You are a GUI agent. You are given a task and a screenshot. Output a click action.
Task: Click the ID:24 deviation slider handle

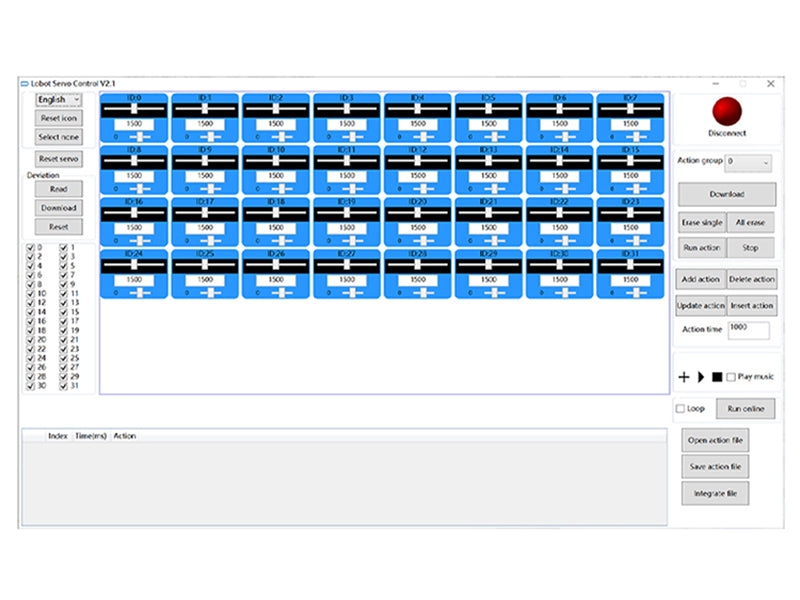pos(140,293)
